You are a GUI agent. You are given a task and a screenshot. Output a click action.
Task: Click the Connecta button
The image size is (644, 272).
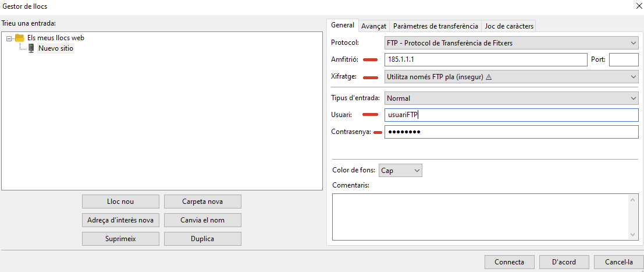pyautogui.click(x=509, y=262)
